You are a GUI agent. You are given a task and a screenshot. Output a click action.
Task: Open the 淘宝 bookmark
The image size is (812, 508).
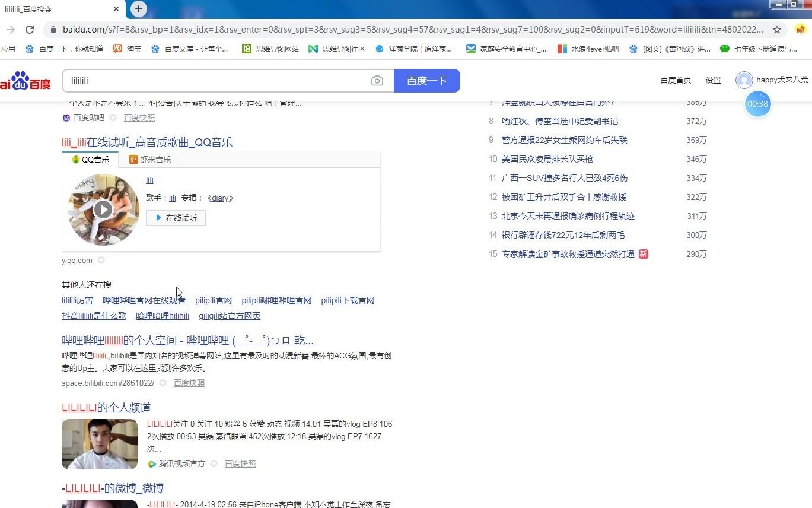tap(127, 49)
